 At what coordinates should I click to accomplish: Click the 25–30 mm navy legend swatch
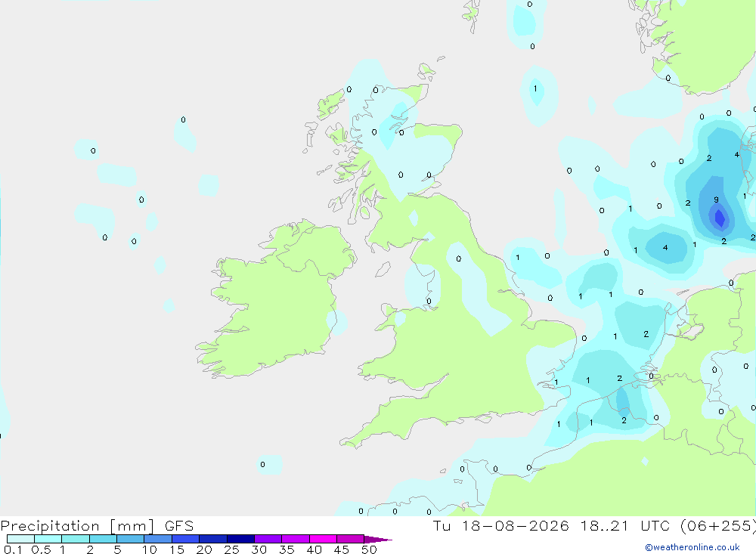pyautogui.click(x=240, y=539)
